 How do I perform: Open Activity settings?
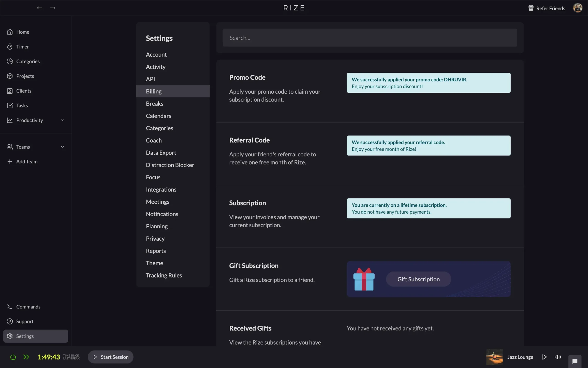click(155, 67)
